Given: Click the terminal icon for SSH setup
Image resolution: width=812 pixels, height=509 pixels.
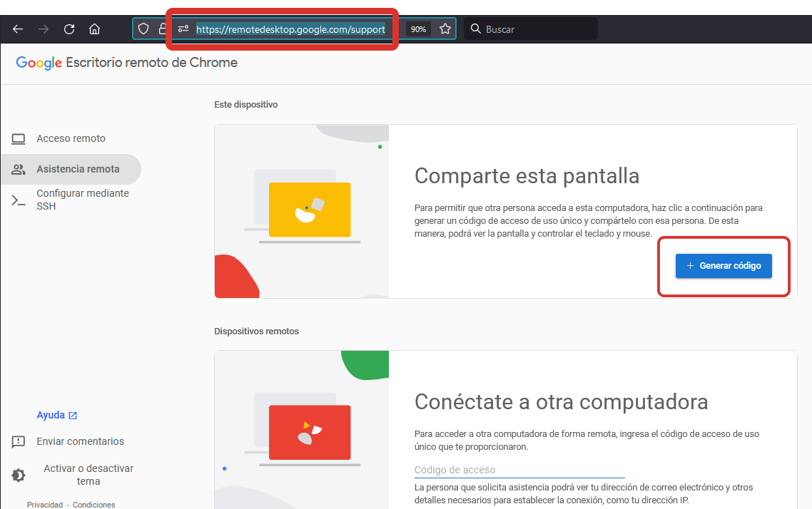Looking at the screenshot, I should [19, 200].
